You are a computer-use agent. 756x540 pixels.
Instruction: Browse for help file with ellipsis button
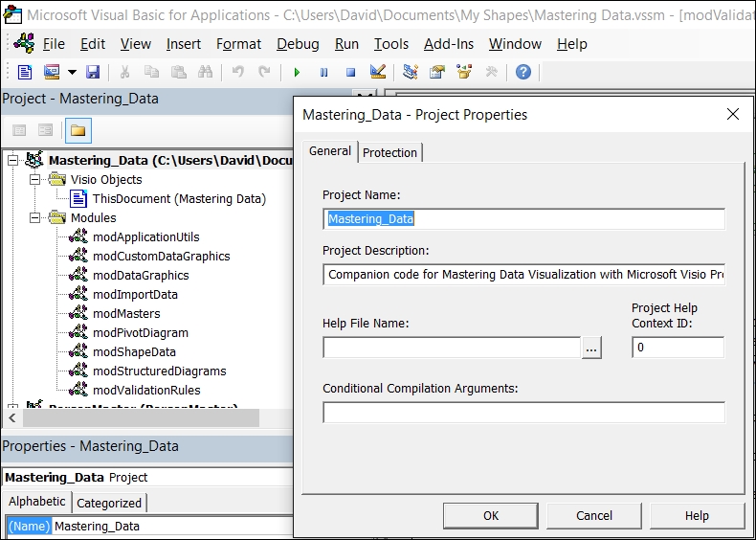click(x=591, y=348)
